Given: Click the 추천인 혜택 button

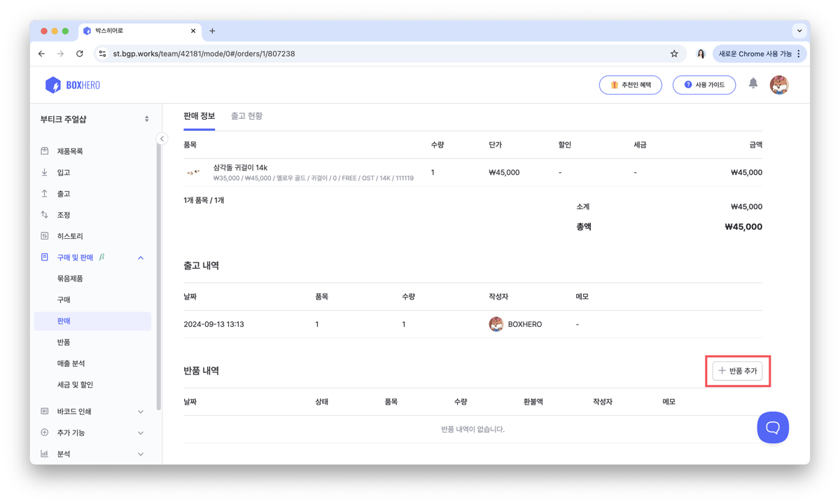Looking at the screenshot, I should click(x=630, y=85).
